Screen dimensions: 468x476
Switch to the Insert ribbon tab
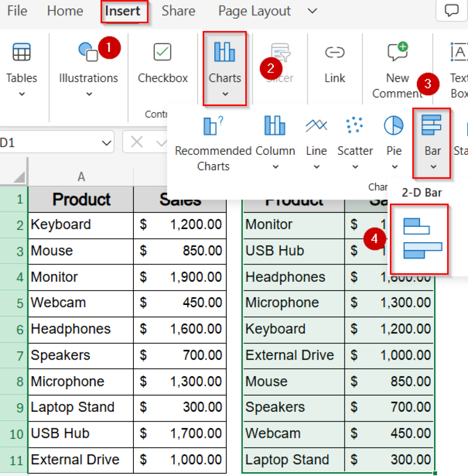pyautogui.click(x=124, y=11)
